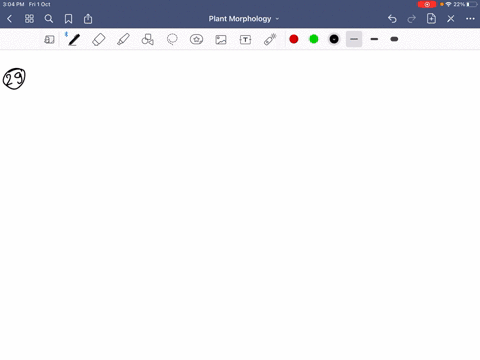
Task: Pick the red pen color
Action: [294, 39]
